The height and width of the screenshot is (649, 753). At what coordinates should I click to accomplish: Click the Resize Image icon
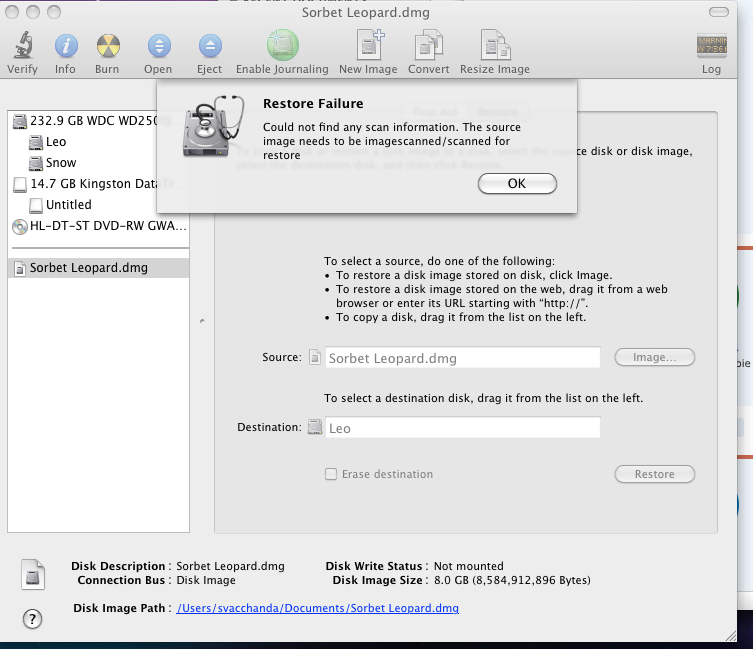point(495,45)
